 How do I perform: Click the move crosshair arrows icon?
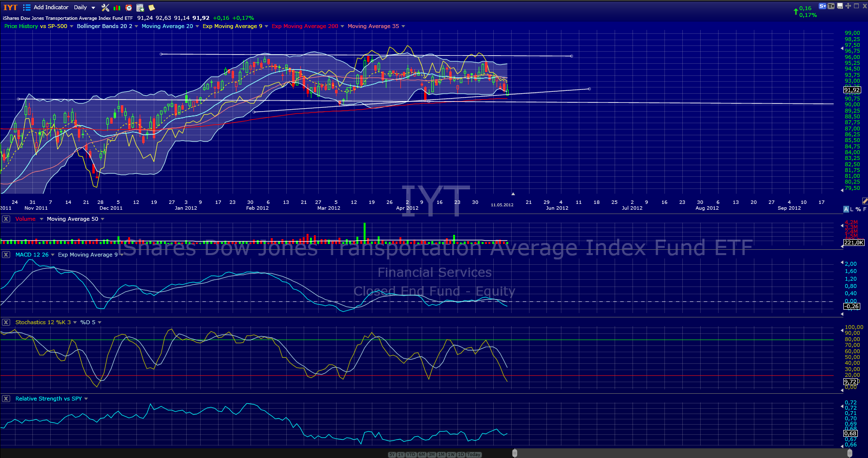[x=848, y=6]
